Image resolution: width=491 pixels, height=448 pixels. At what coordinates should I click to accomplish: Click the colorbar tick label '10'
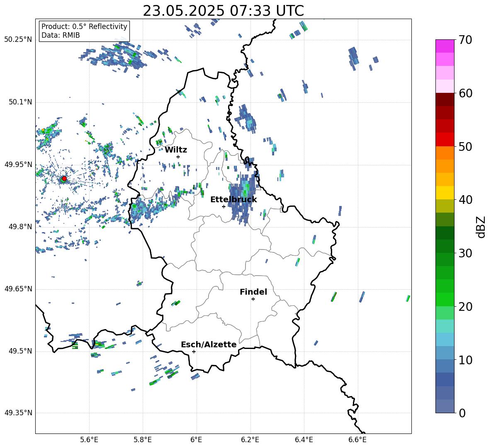(x=465, y=360)
